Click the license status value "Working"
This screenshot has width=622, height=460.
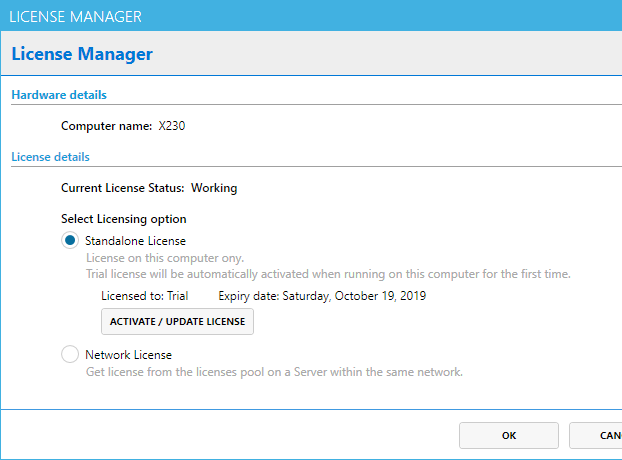tap(214, 187)
